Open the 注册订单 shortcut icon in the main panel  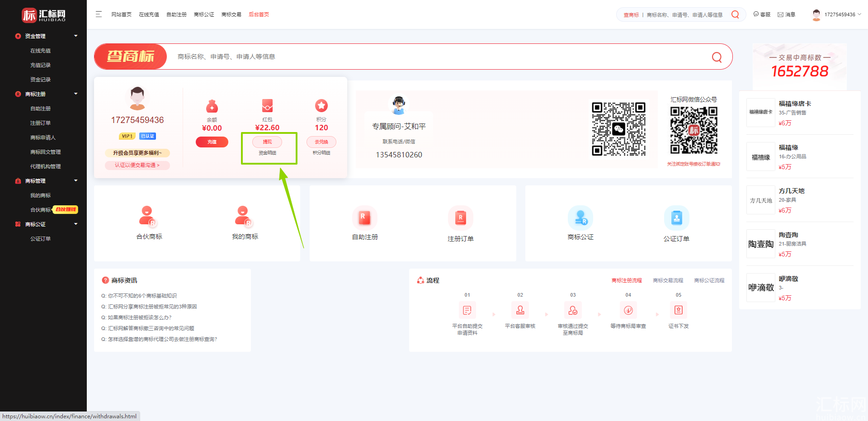coord(460,218)
